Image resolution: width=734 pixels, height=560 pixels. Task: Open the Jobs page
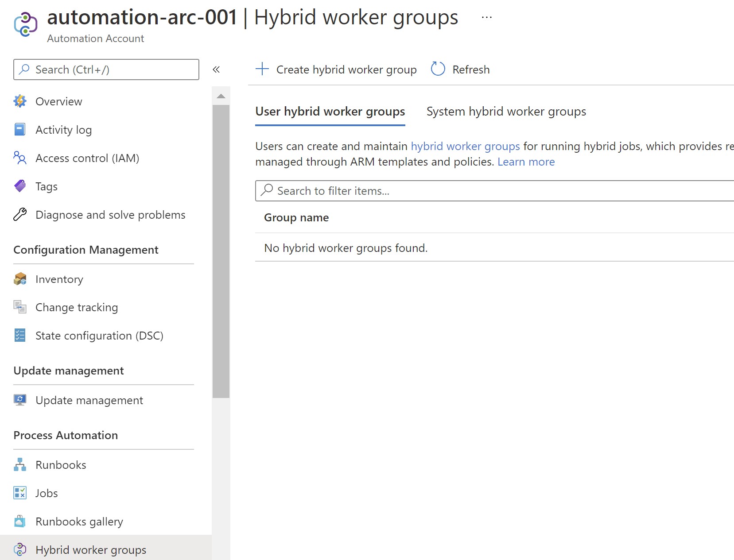47,493
